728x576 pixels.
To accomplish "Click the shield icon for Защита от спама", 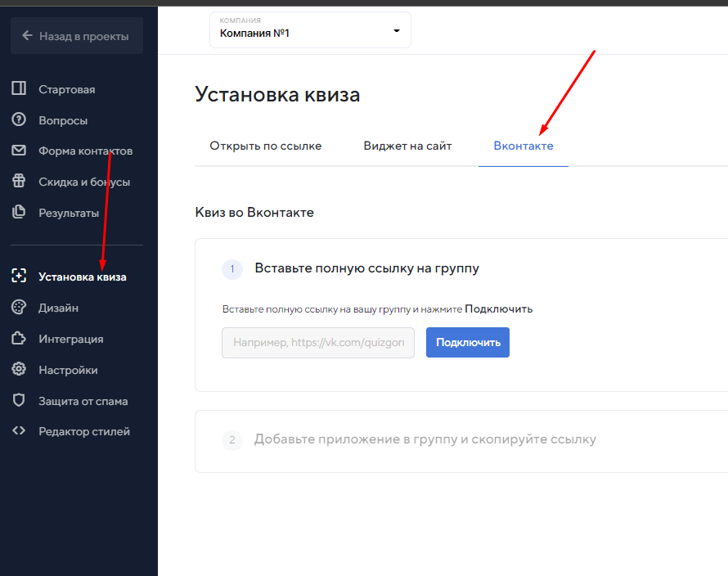I will tap(19, 401).
